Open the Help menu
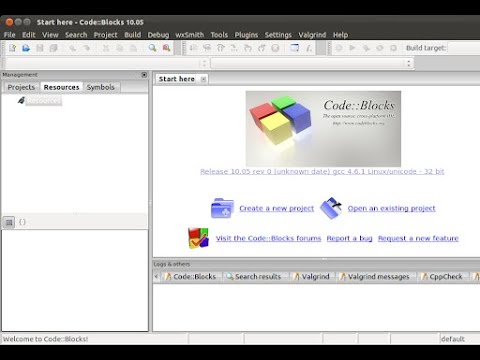The image size is (480, 360). point(340,35)
